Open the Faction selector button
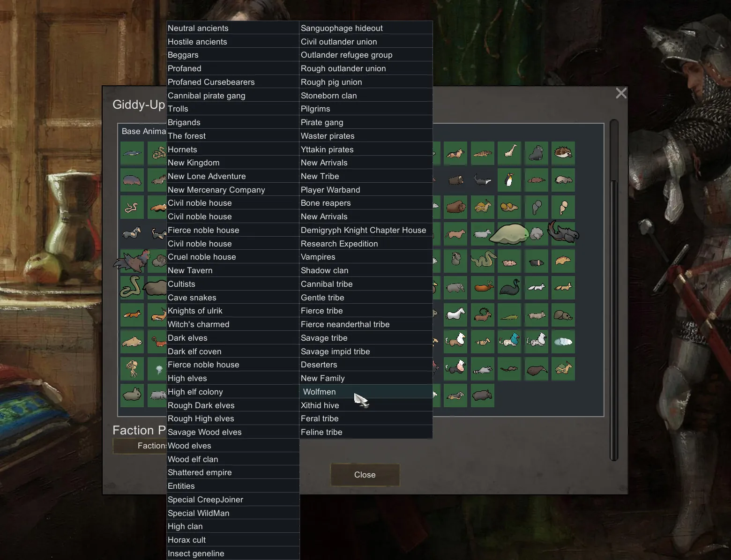 (x=140, y=446)
